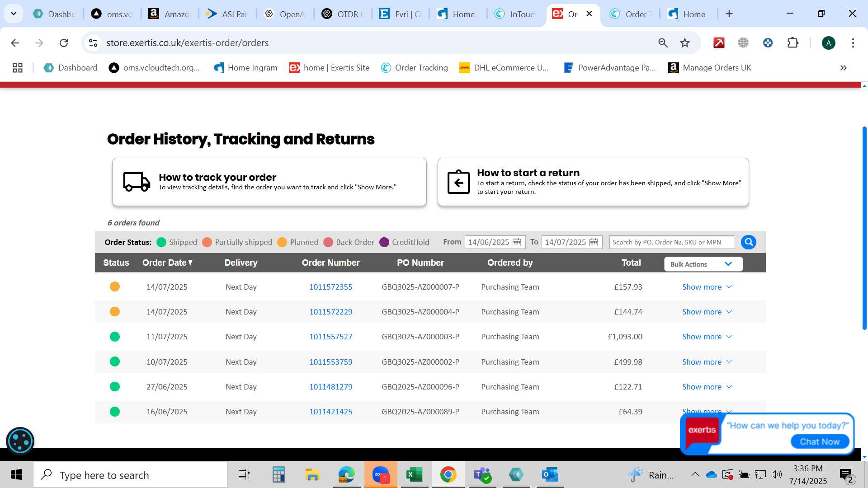The width and height of the screenshot is (868, 488).
Task: Open Calculator from the taskbar
Action: pyautogui.click(x=278, y=475)
